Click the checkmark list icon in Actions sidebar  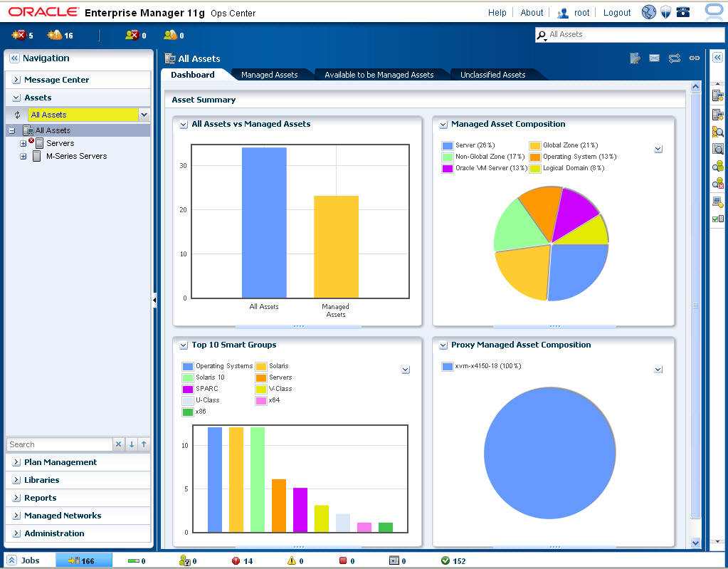click(718, 219)
